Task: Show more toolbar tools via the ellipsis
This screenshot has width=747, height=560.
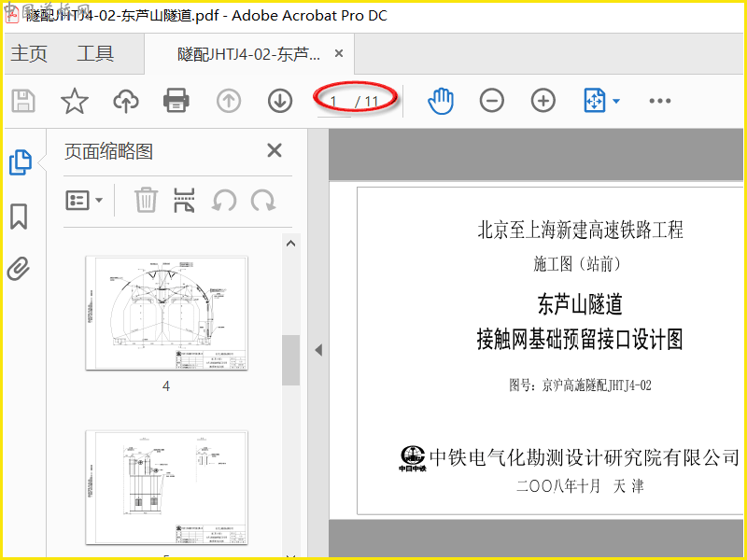Action: tap(660, 101)
